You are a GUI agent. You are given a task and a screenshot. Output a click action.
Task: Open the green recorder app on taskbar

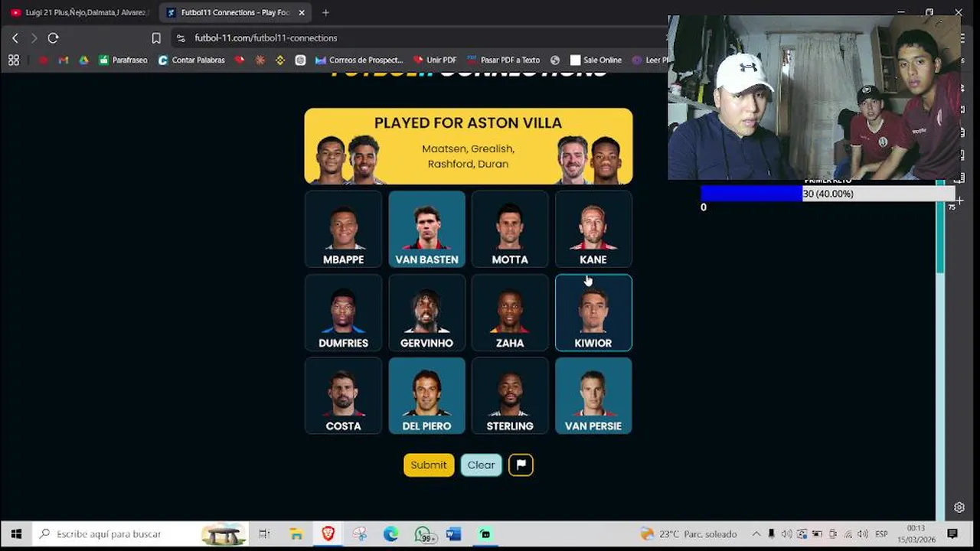[x=485, y=534]
